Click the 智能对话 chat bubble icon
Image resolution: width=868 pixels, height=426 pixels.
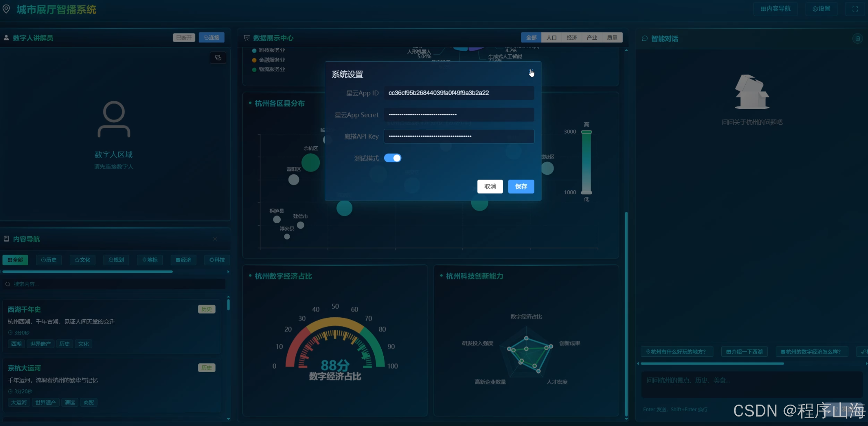click(645, 39)
